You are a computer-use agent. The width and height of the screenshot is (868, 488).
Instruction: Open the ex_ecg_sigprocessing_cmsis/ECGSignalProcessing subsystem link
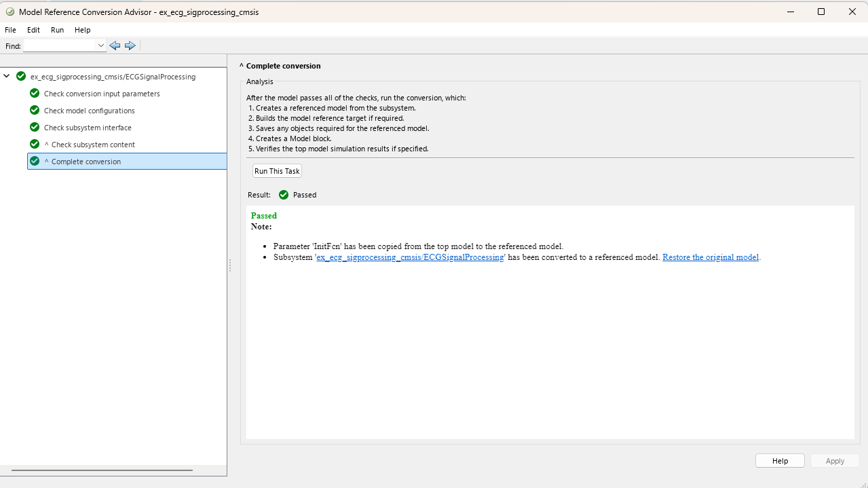point(410,257)
